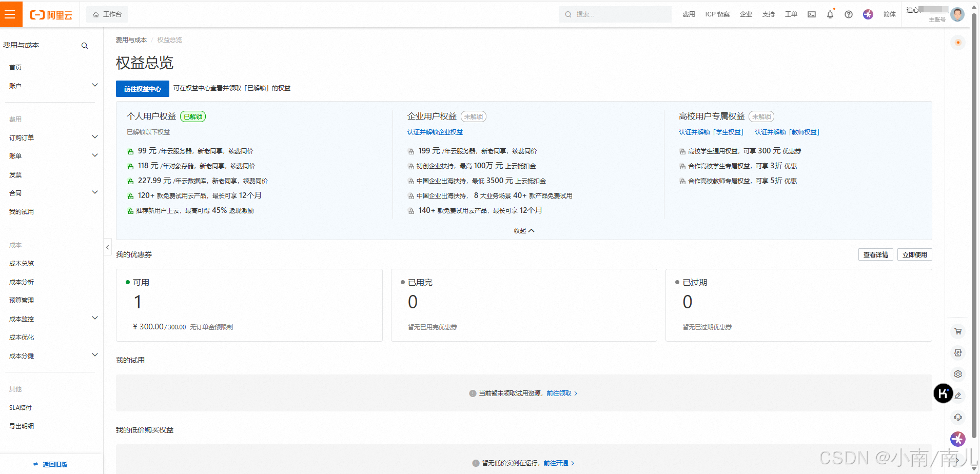Open the 成本优化 sidebar item
Image resolution: width=980 pixels, height=474 pixels.
[x=22, y=338]
